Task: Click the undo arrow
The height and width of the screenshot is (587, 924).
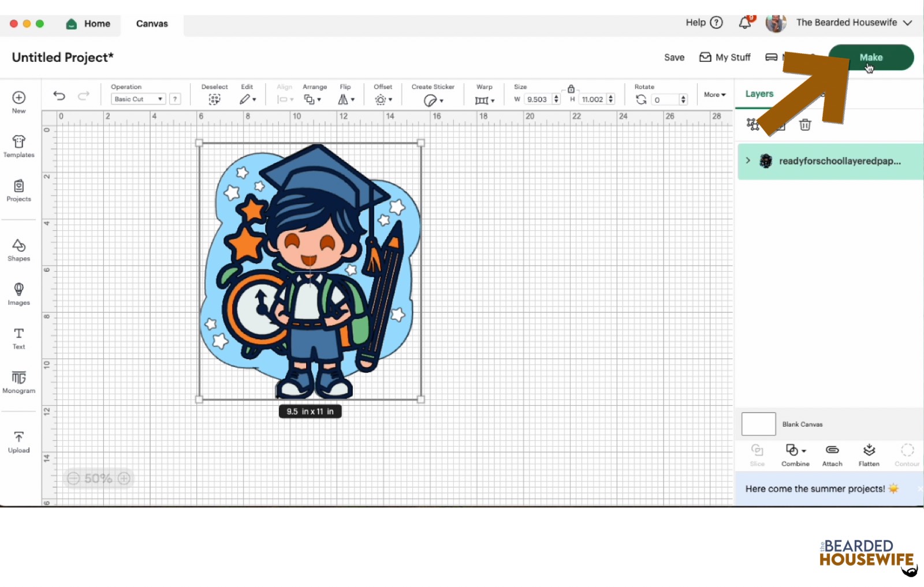Action: point(59,96)
